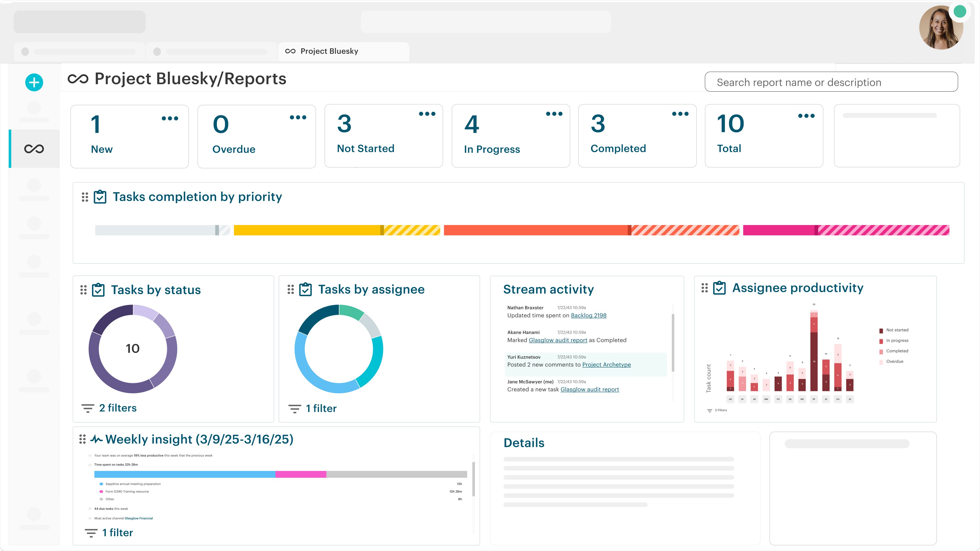Click the 2 filters icon under Tasks by status

88,408
